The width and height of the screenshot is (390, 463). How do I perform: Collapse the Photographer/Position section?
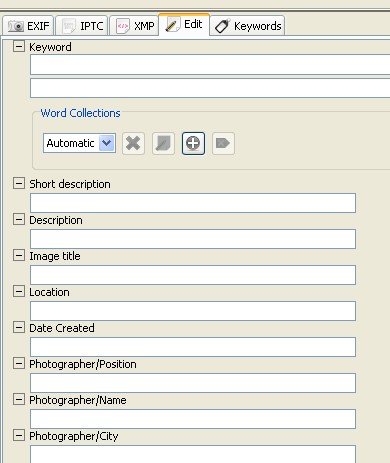tap(19, 363)
